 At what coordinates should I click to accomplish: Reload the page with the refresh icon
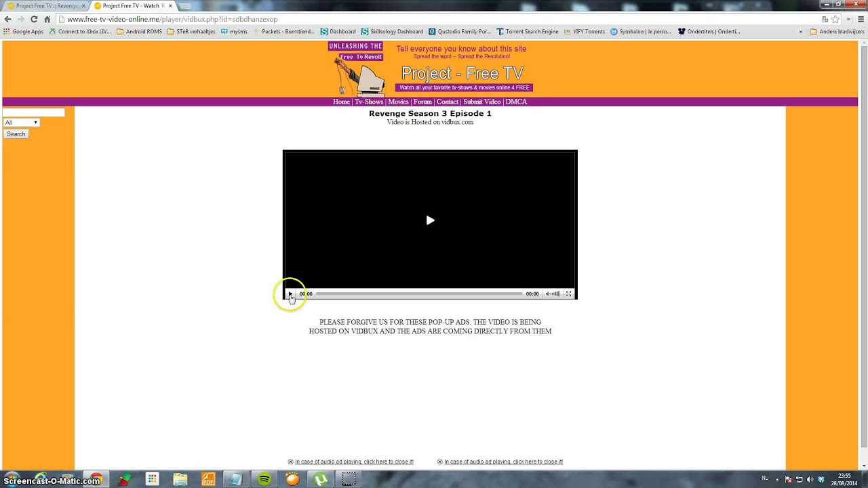tap(34, 19)
